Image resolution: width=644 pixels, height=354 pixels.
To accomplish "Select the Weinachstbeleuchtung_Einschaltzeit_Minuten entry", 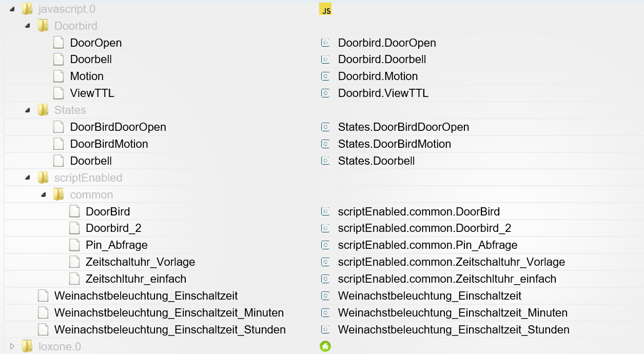I will [169, 313].
